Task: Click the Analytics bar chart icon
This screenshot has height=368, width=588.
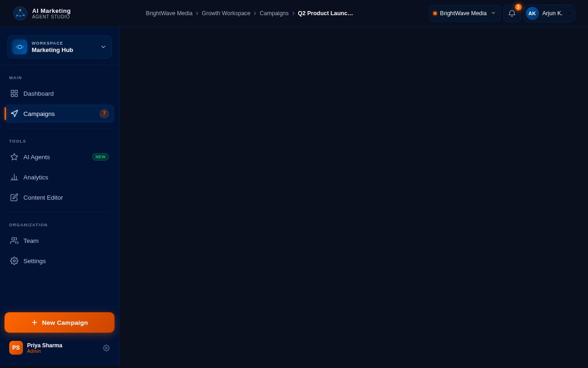Action: click(x=14, y=177)
